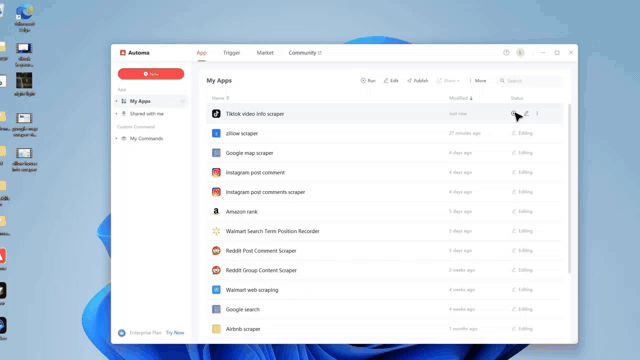The height and width of the screenshot is (360, 640).
Task: Select the Google map scraper name
Action: (249, 153)
